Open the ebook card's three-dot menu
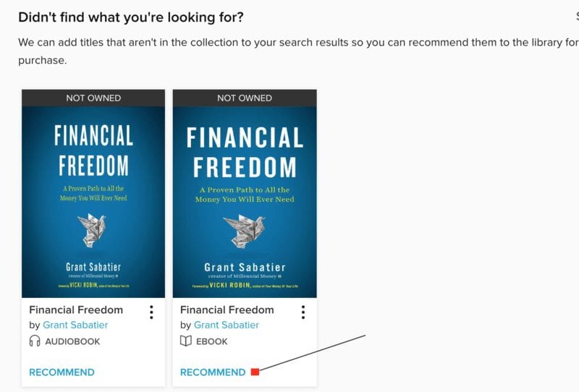 pos(303,312)
